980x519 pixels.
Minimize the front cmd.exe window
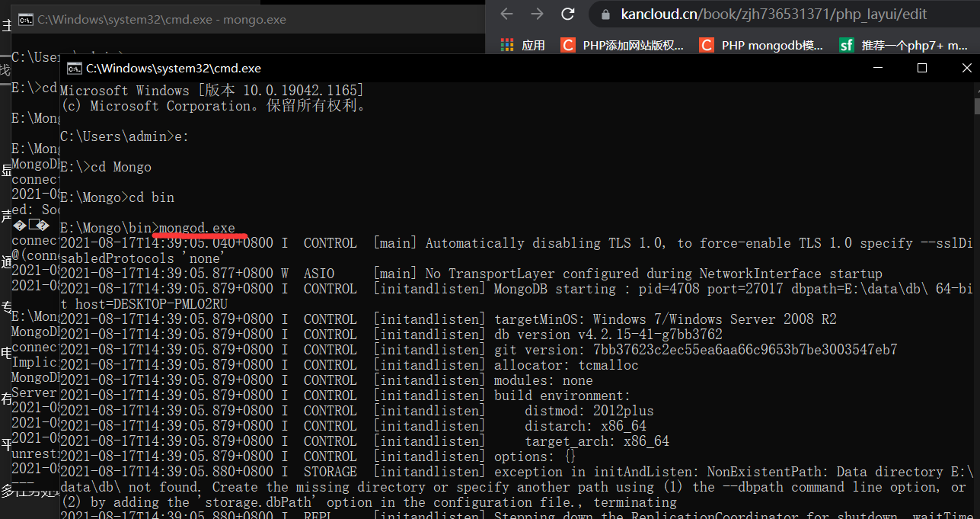(877, 69)
